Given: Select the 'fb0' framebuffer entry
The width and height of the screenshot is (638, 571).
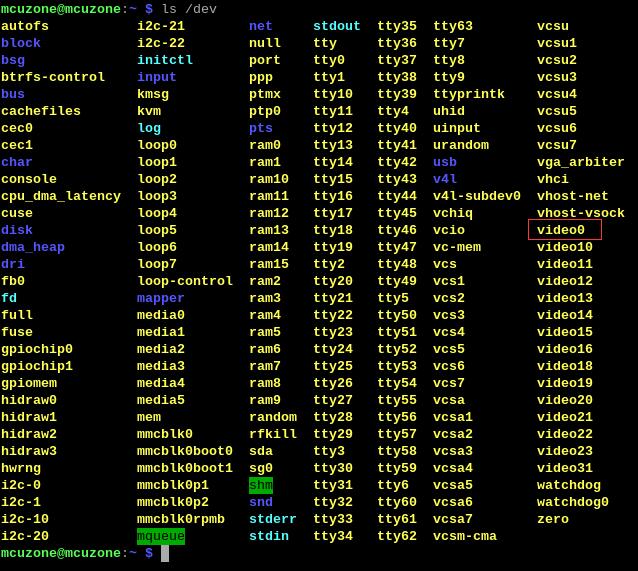Looking at the screenshot, I should point(13,281).
